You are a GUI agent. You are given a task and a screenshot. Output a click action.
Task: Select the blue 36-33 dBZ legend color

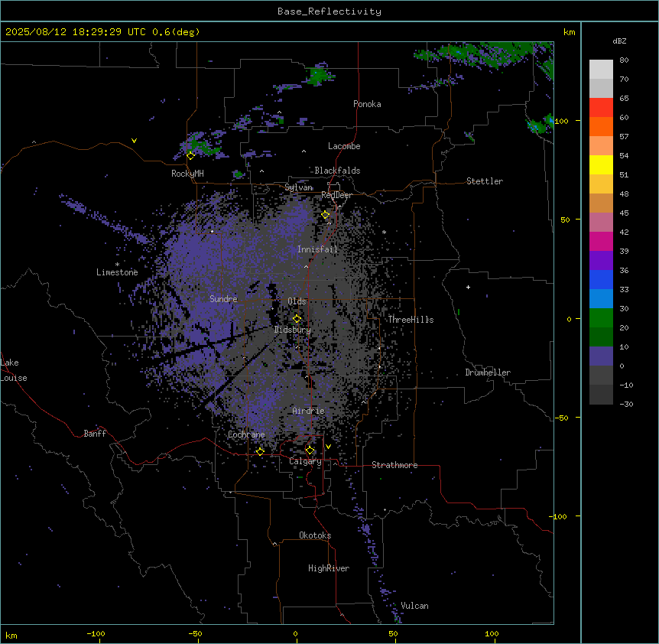point(601,280)
